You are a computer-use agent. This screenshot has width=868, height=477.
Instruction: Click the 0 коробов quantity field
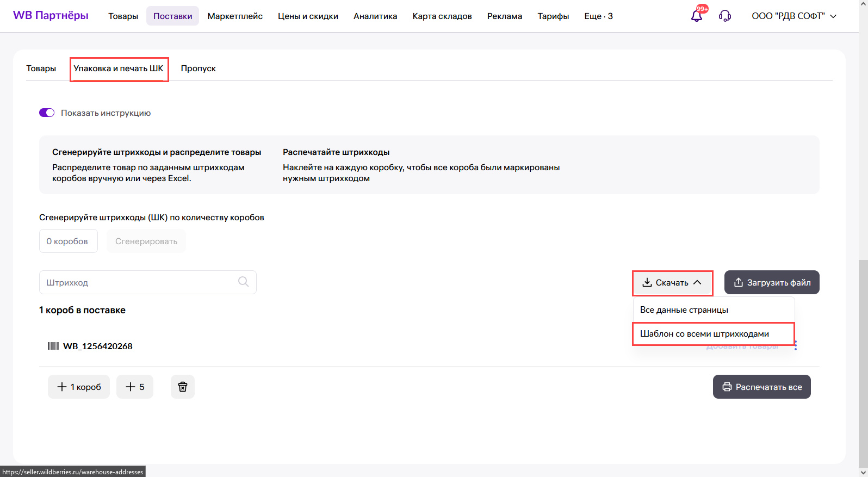[68, 241]
